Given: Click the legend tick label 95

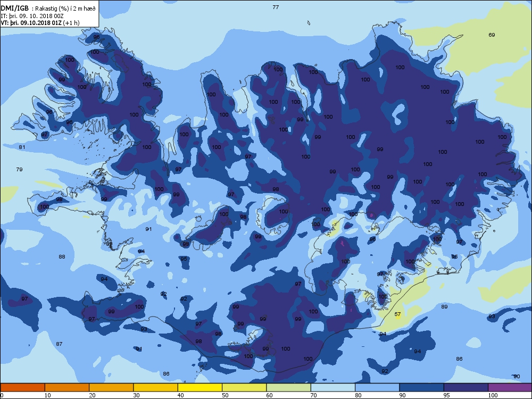Looking at the screenshot, I should 446,395.
